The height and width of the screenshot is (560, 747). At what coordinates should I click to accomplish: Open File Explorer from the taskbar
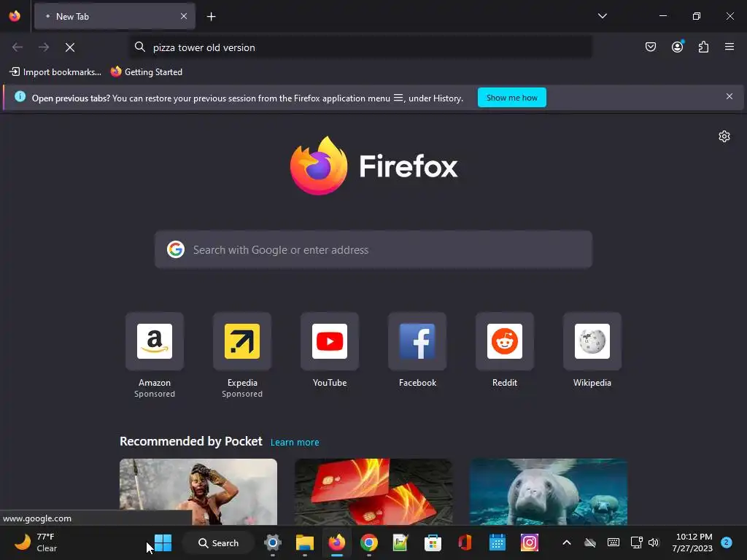coord(304,542)
